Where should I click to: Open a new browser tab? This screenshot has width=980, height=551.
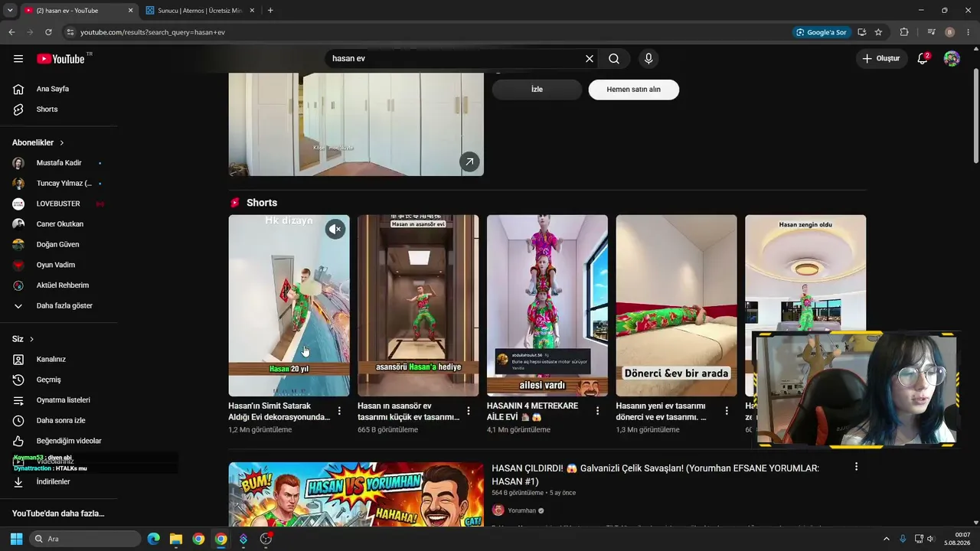pos(270,11)
